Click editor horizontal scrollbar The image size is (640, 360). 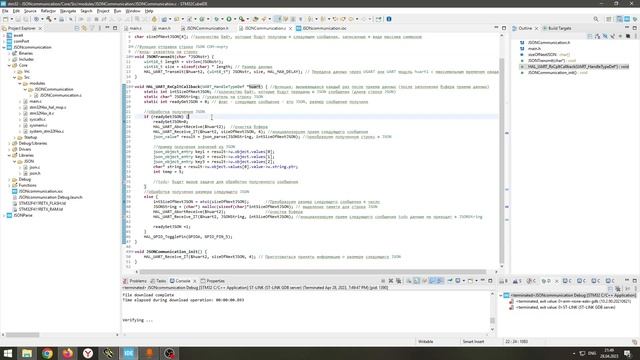click(313, 271)
